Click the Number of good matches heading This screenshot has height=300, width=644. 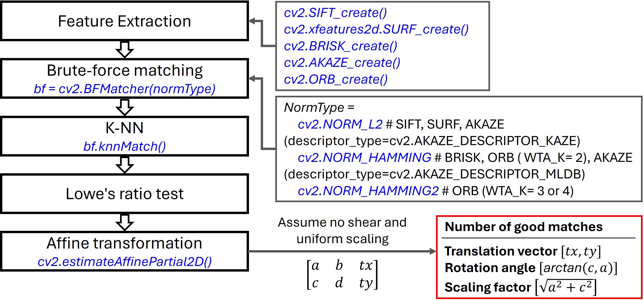pyautogui.click(x=524, y=227)
